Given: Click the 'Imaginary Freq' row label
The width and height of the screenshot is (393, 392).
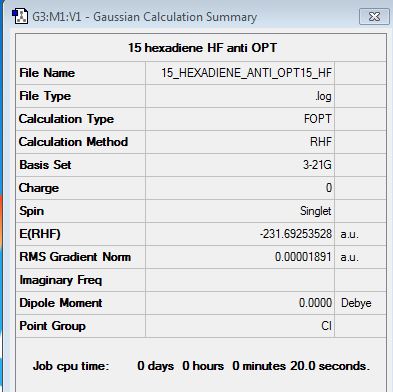Looking at the screenshot, I should coord(61,280).
